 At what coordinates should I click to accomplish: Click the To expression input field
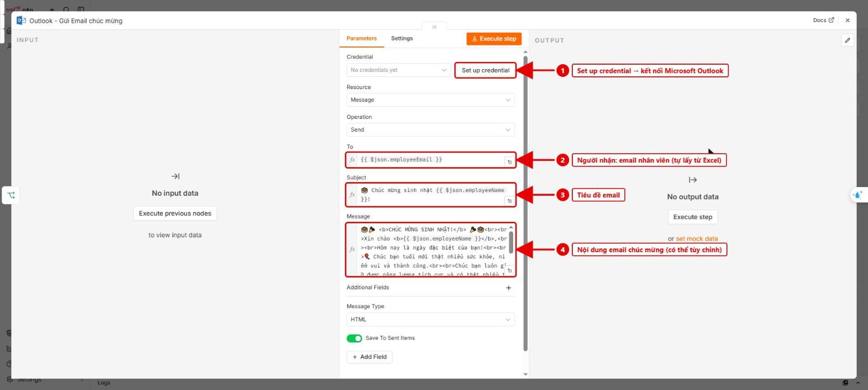pos(431,160)
